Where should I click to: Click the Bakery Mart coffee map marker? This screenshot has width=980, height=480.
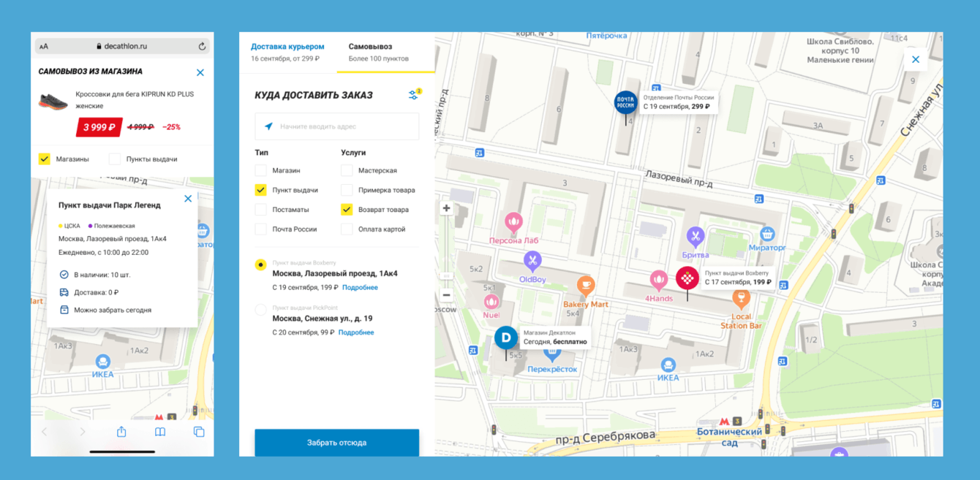point(585,286)
